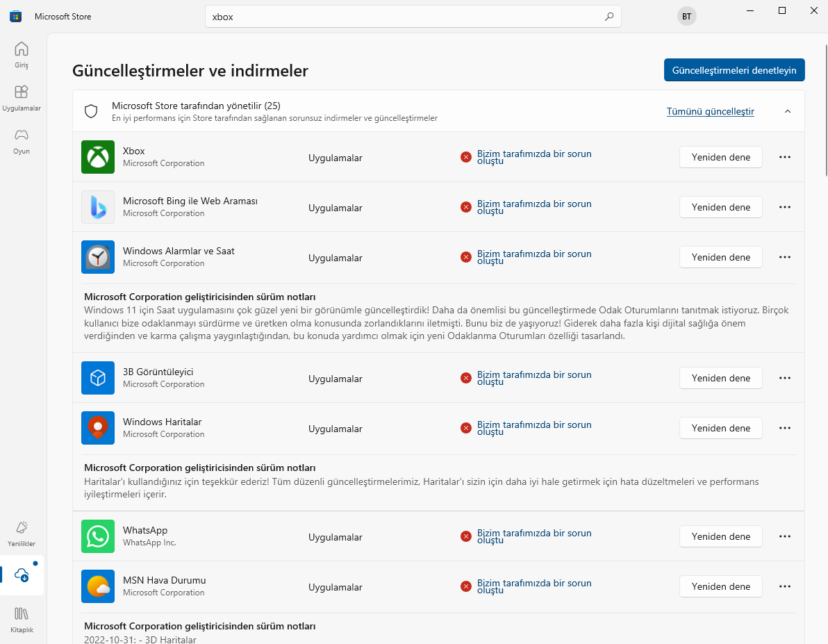Open the Windows Haritalar error message link
828x644 pixels.
(534, 428)
